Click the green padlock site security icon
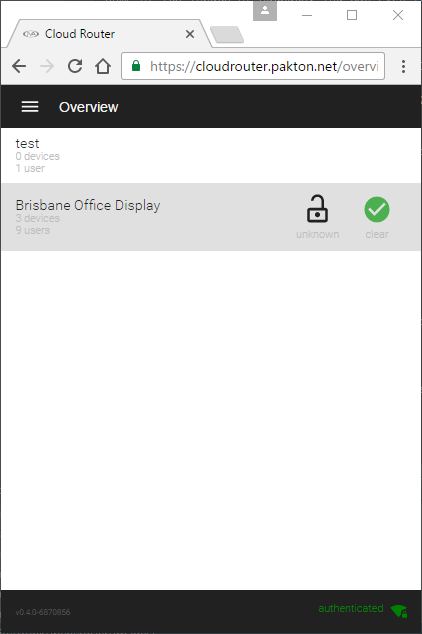The height and width of the screenshot is (634, 422). (x=136, y=66)
